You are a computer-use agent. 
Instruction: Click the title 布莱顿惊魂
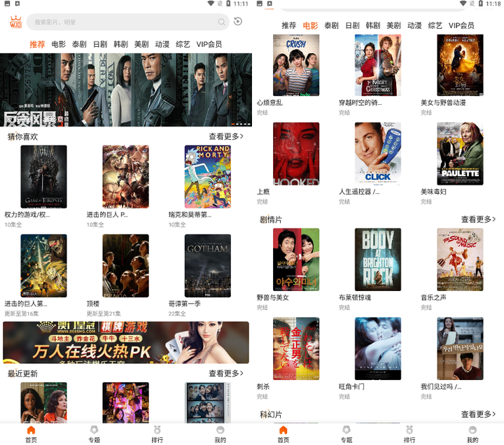[355, 297]
